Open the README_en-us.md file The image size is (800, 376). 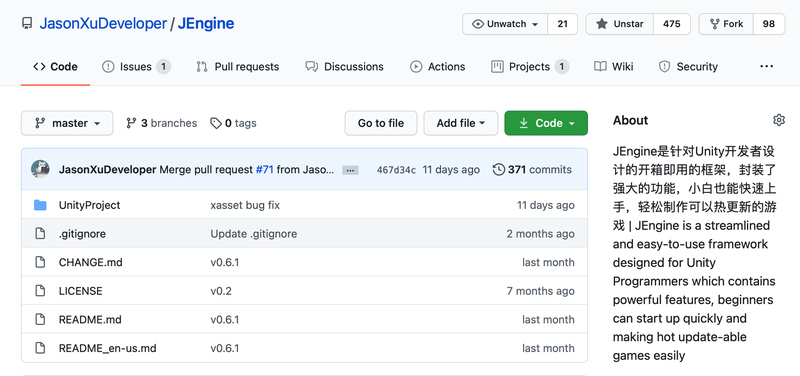click(x=108, y=348)
